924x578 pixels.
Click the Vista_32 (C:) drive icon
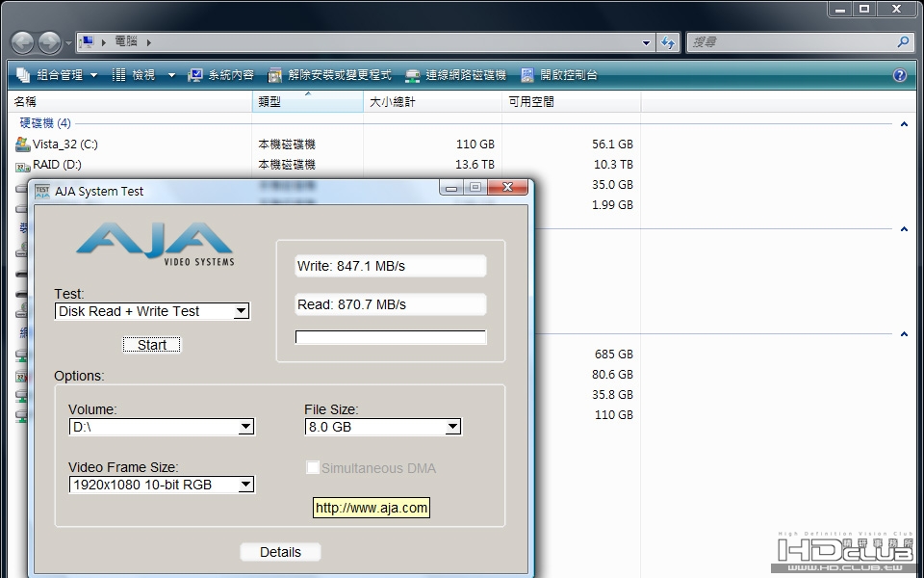23,144
